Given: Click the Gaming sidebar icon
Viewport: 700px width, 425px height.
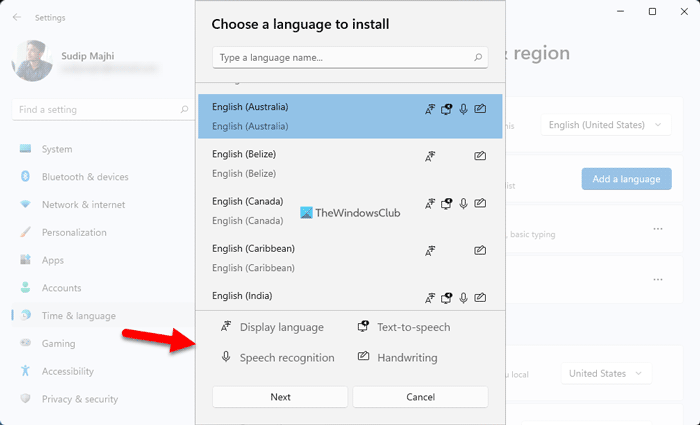Looking at the screenshot, I should [25, 343].
